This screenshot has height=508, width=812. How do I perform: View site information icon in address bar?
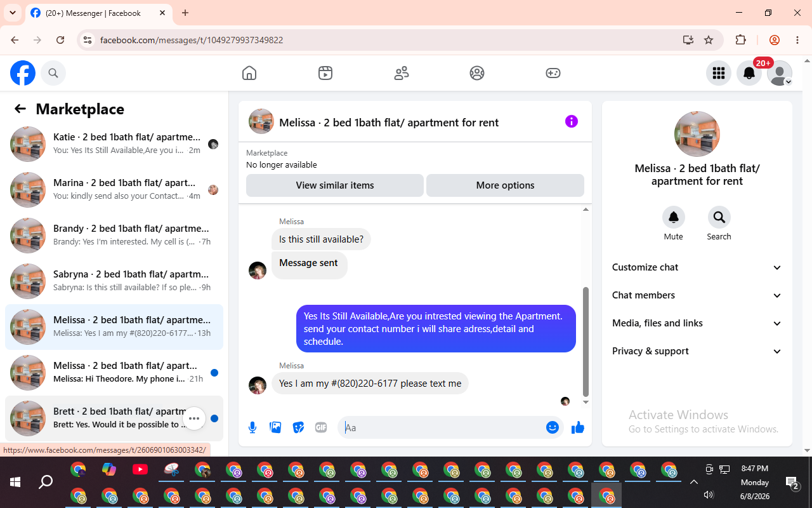pyautogui.click(x=88, y=40)
